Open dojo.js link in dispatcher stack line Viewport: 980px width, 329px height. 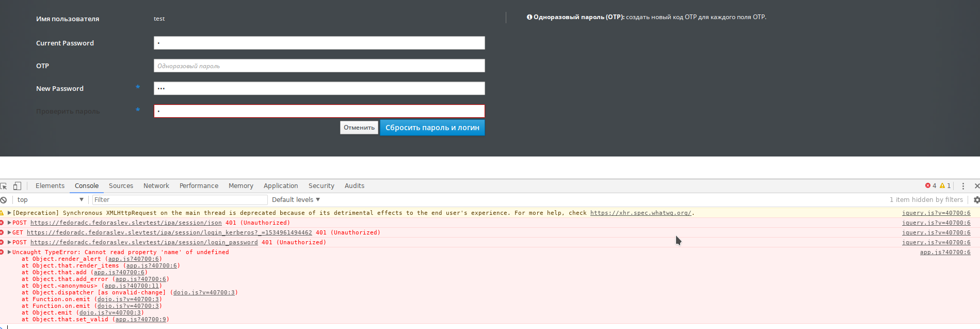(204, 292)
